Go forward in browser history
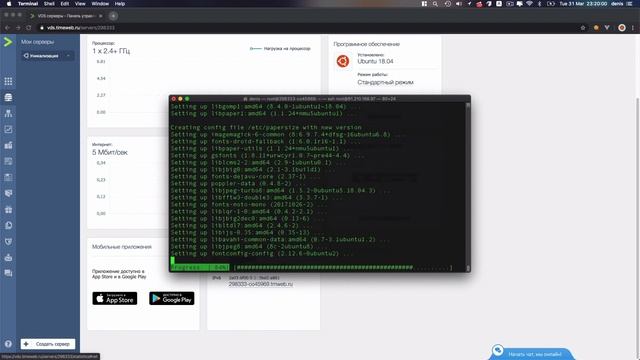 point(18,28)
